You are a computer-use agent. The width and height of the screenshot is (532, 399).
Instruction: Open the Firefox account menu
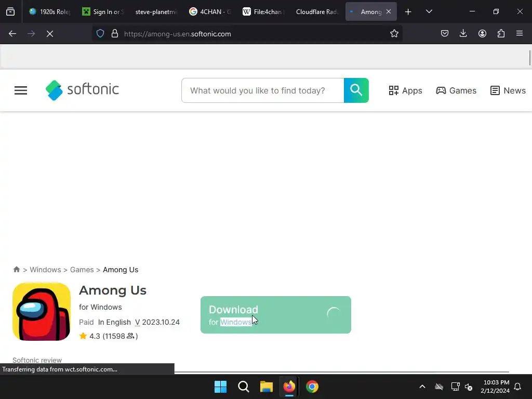(x=482, y=34)
